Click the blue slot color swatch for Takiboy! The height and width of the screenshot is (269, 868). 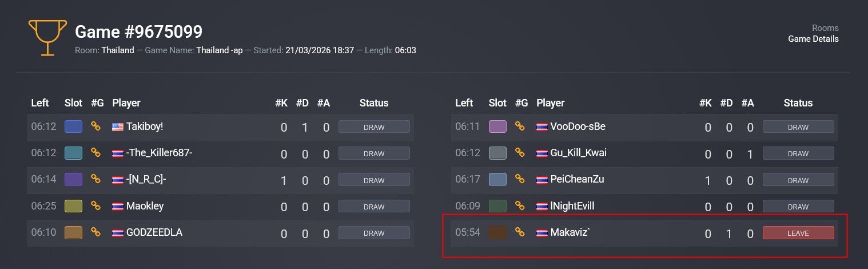[x=73, y=126]
